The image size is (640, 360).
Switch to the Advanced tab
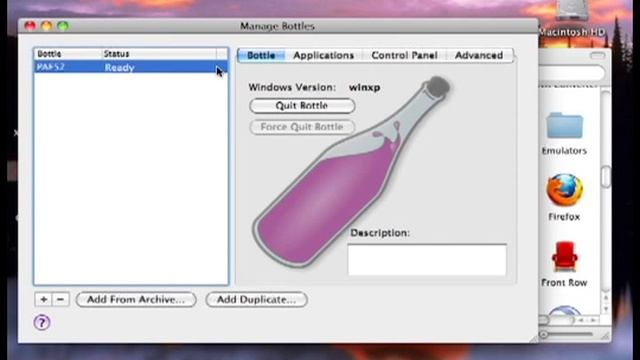479,55
